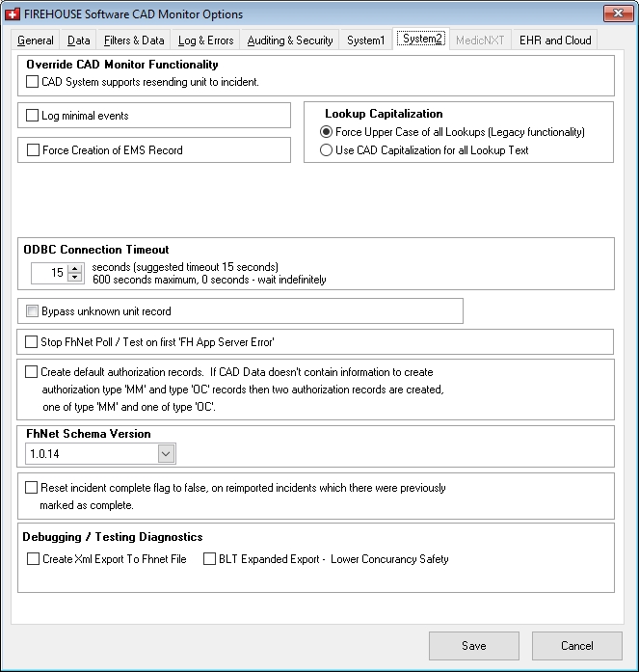Enable Create default authorization records
The width and height of the screenshot is (639, 672).
click(x=31, y=371)
